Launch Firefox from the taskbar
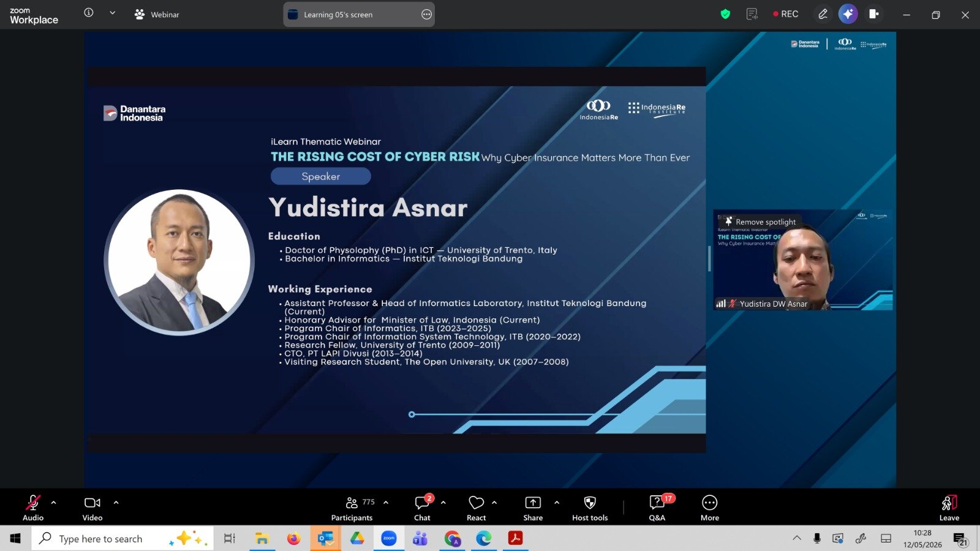980x551 pixels. [x=294, y=539]
